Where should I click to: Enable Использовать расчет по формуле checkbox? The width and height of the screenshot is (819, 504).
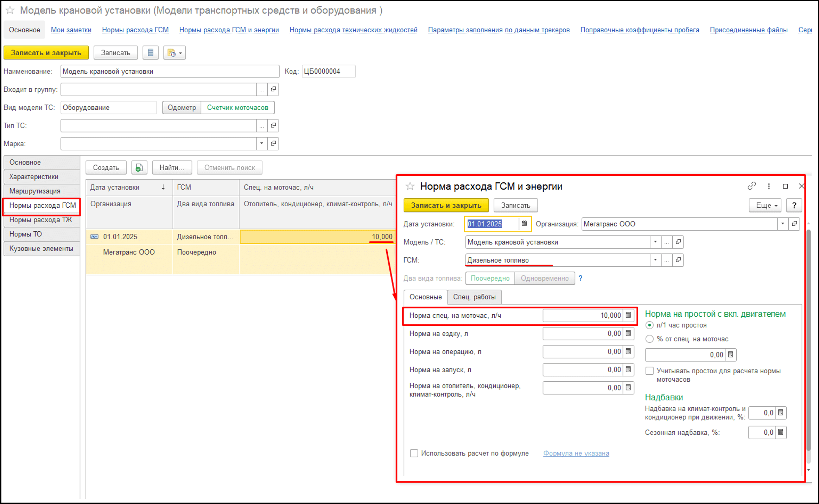tap(414, 453)
